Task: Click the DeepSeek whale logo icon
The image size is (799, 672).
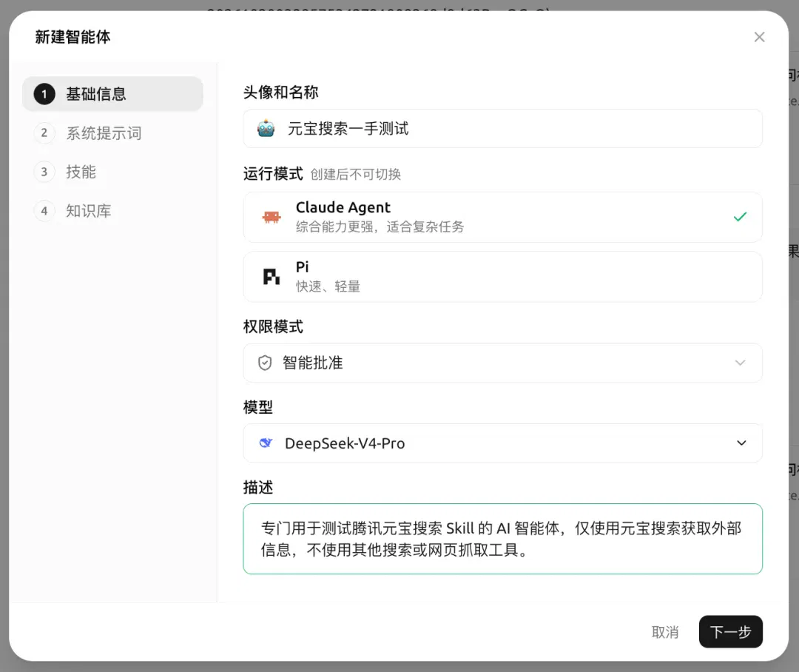Action: (266, 443)
